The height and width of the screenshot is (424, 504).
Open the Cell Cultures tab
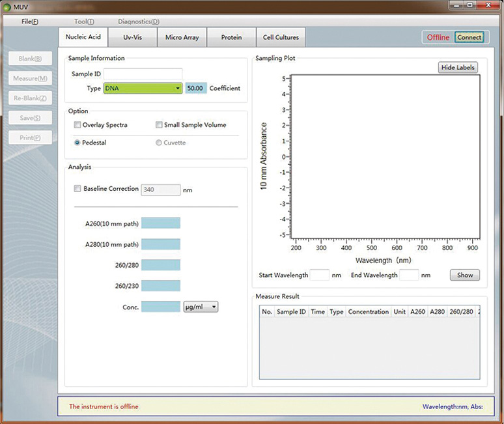(281, 37)
